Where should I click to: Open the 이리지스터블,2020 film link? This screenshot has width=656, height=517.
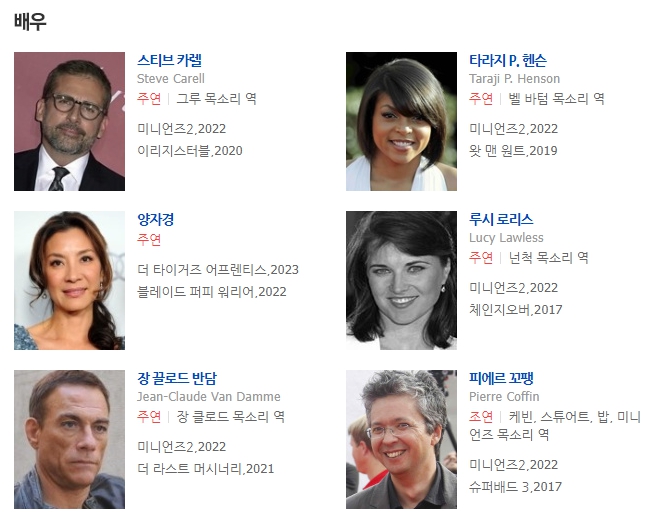point(190,150)
